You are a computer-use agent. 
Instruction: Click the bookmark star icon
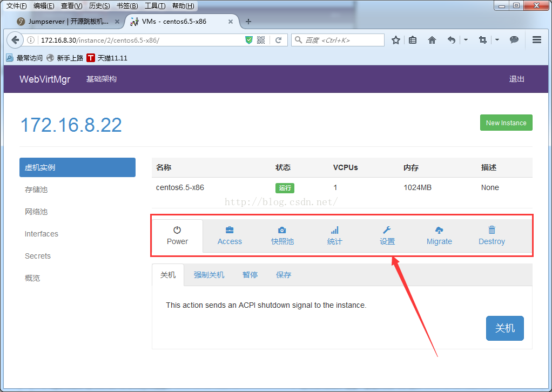click(396, 40)
